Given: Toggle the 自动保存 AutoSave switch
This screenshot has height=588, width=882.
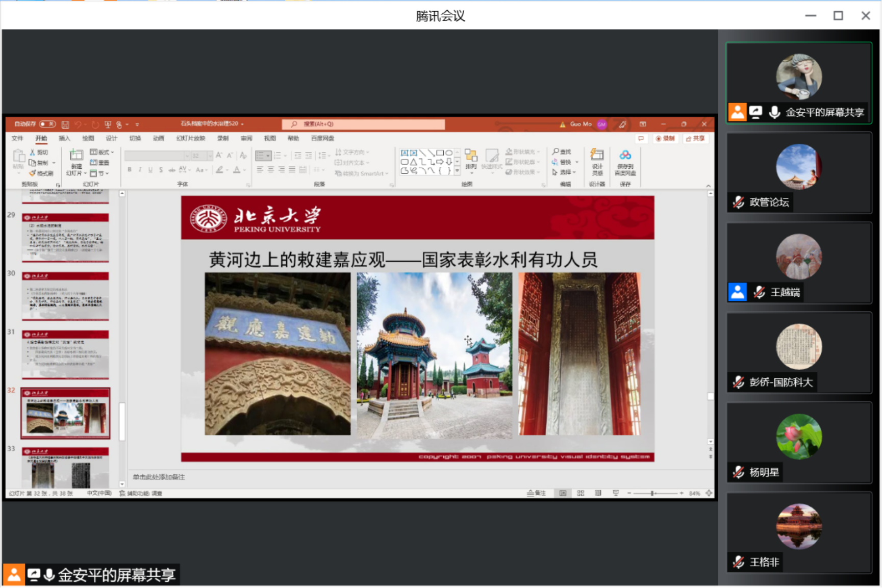Looking at the screenshot, I should click(47, 124).
